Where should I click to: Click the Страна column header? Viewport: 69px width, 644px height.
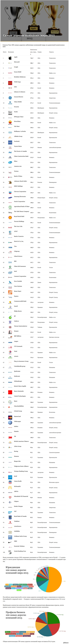tap(40, 52)
